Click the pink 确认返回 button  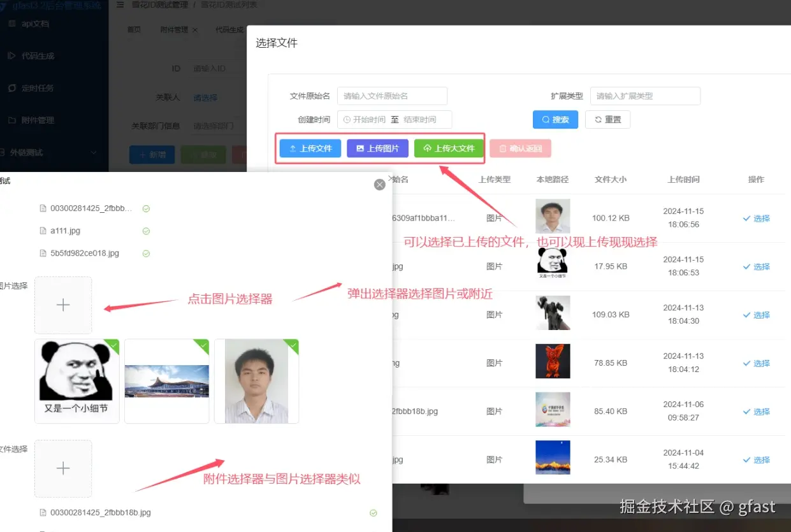[x=520, y=148]
